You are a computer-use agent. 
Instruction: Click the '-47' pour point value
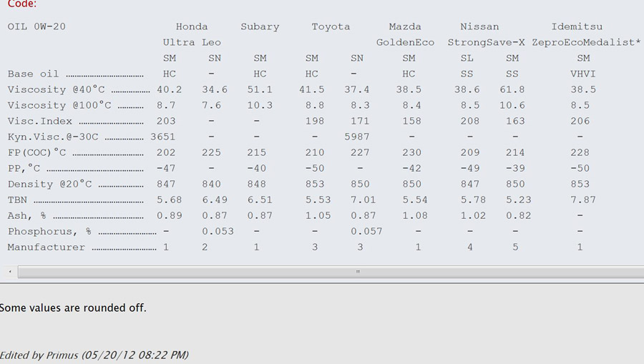(x=166, y=168)
